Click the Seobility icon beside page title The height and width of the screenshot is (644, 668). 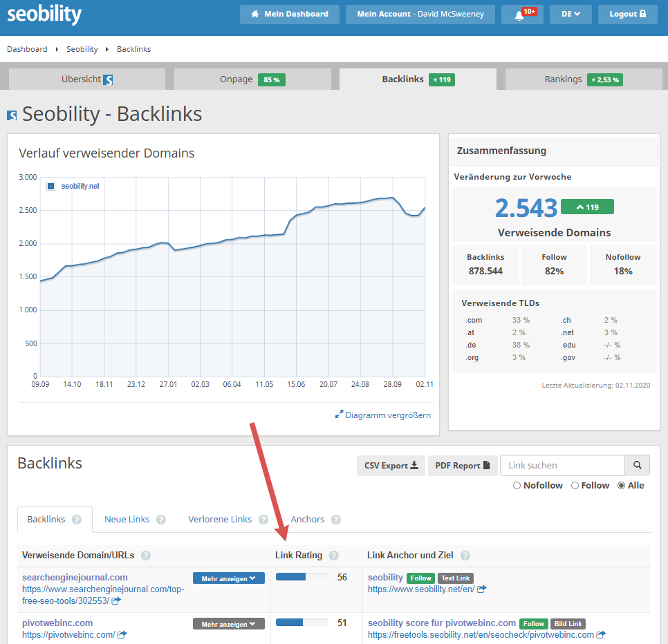(x=12, y=115)
